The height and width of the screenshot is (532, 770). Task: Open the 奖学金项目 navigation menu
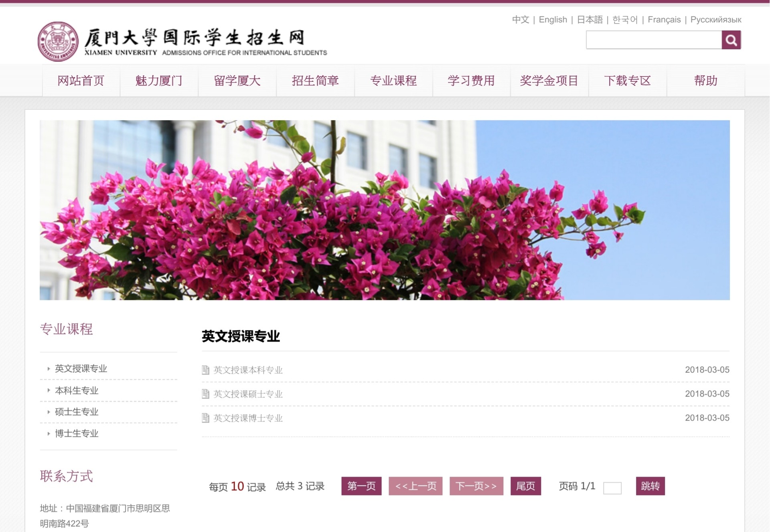point(549,81)
